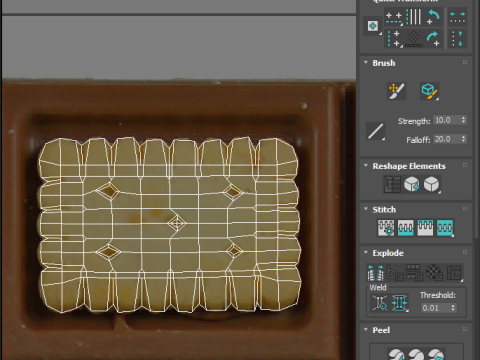The image size is (480, 360).
Task: Collapse the Peel rollout
Action: (x=366, y=330)
